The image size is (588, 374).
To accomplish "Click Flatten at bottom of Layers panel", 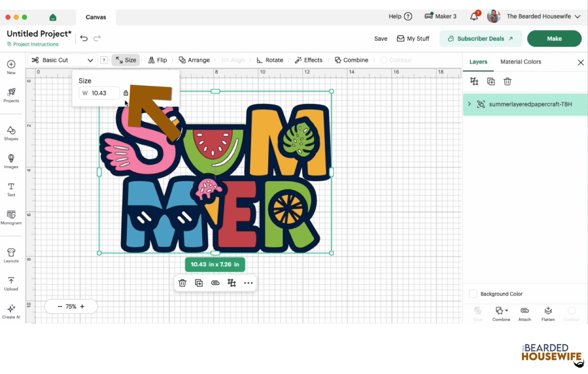I will (x=548, y=314).
